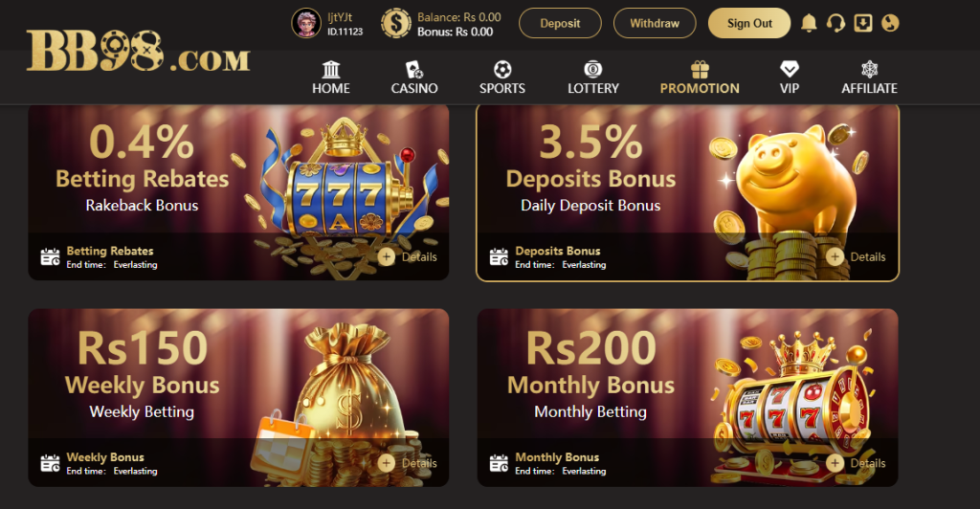Image resolution: width=980 pixels, height=509 pixels.
Task: Open the AFFILIATE menu item
Action: pos(869,78)
